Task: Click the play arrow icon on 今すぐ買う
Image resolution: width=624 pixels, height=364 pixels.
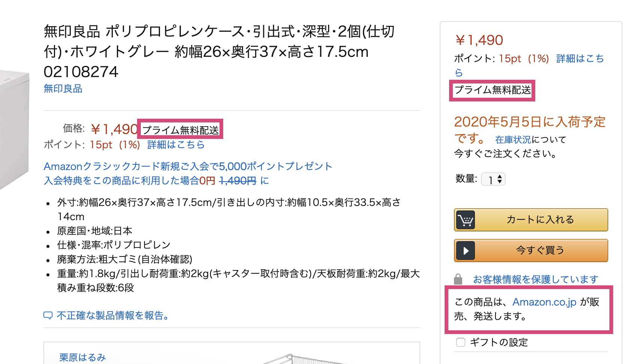Action: click(465, 251)
